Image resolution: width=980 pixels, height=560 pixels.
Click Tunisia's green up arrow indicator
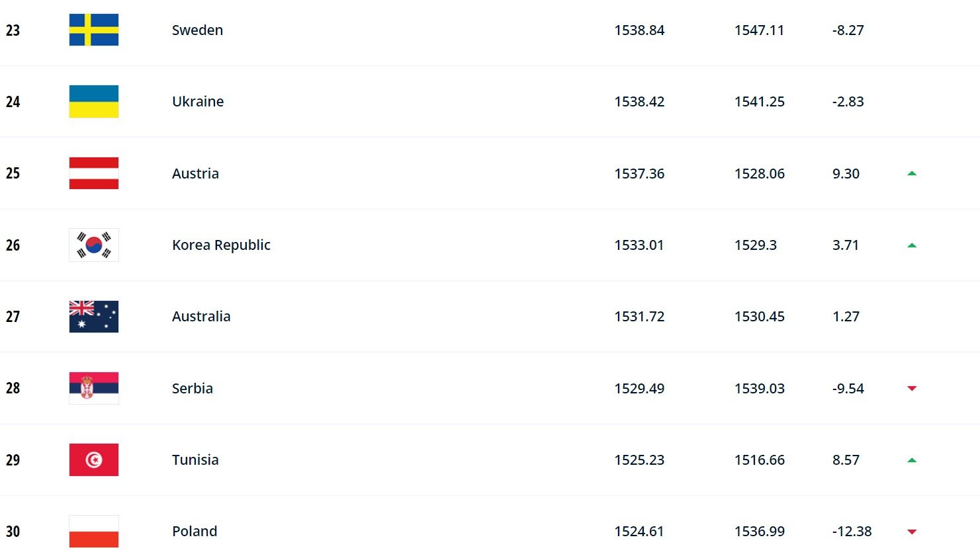[x=912, y=460]
